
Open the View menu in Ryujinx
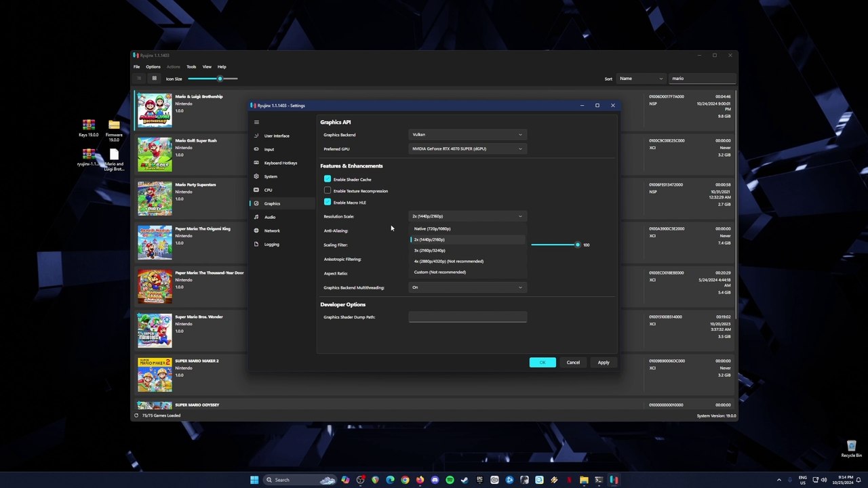207,66
